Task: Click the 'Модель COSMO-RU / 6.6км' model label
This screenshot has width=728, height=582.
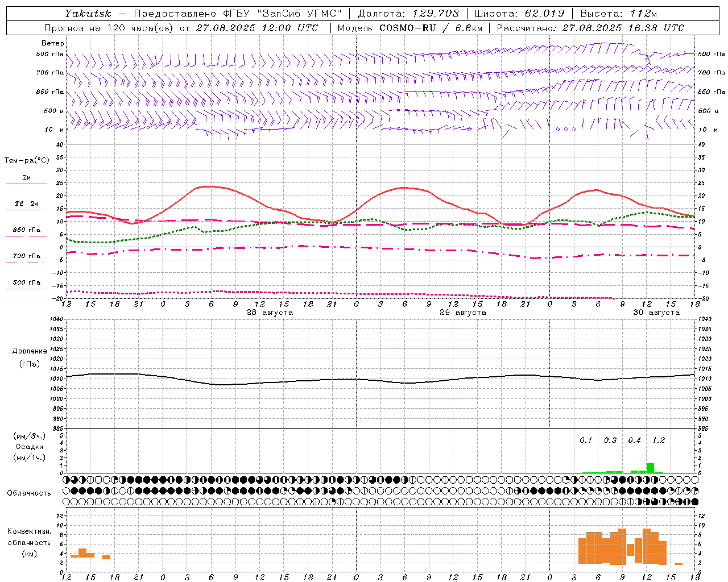Action: click(x=409, y=28)
